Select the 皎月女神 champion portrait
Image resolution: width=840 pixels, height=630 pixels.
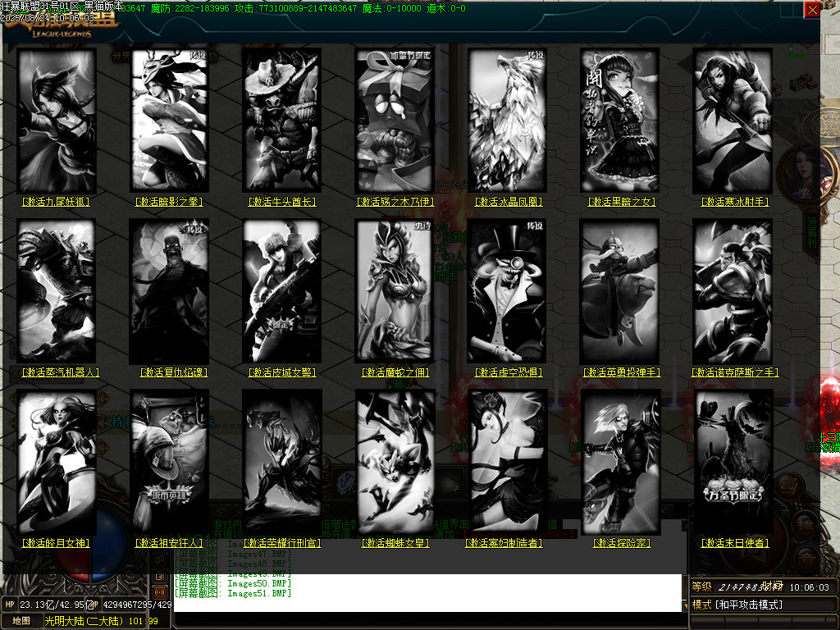click(x=57, y=462)
